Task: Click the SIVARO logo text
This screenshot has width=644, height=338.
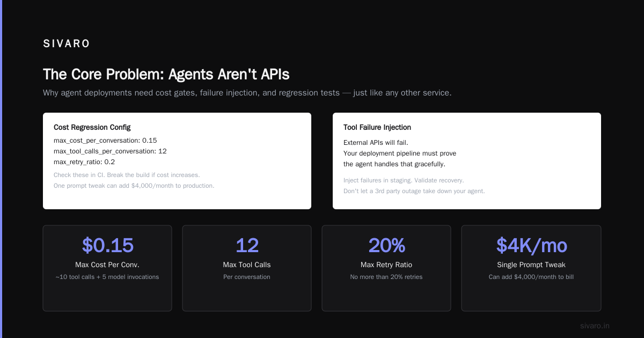Action: [x=67, y=44]
